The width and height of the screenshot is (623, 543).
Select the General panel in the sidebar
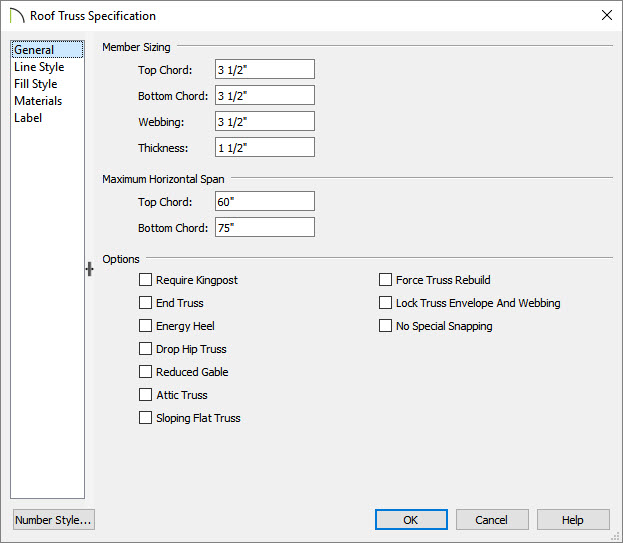coord(47,50)
